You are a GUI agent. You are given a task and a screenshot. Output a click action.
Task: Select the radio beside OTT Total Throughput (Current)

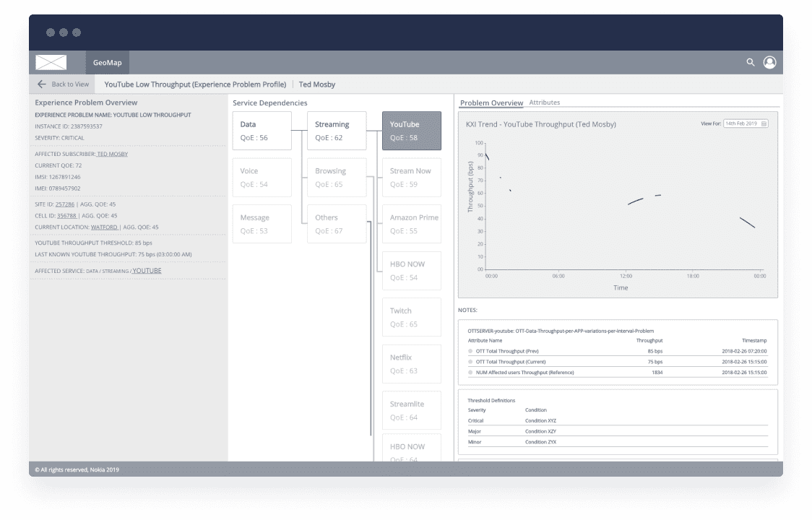tap(470, 361)
